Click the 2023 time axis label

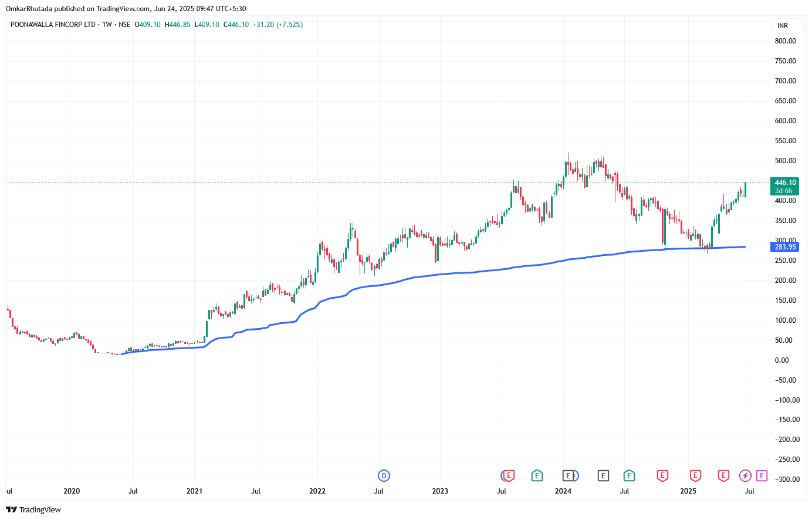[x=440, y=491]
